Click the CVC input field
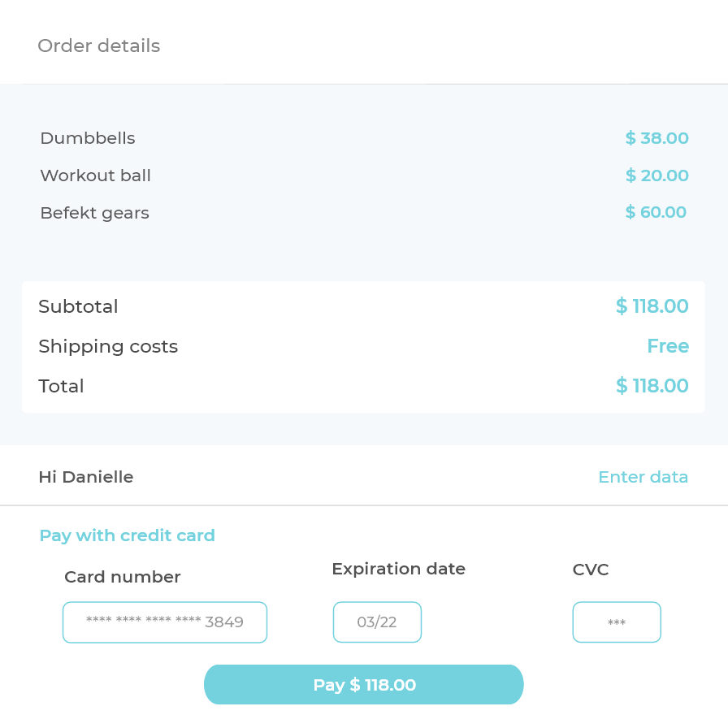 coord(617,622)
